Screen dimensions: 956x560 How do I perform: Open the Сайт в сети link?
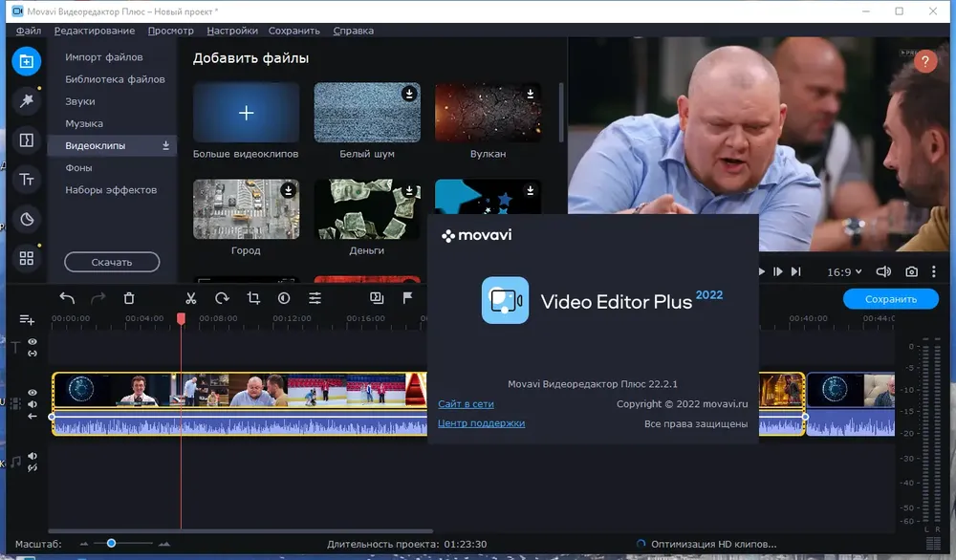[466, 403]
